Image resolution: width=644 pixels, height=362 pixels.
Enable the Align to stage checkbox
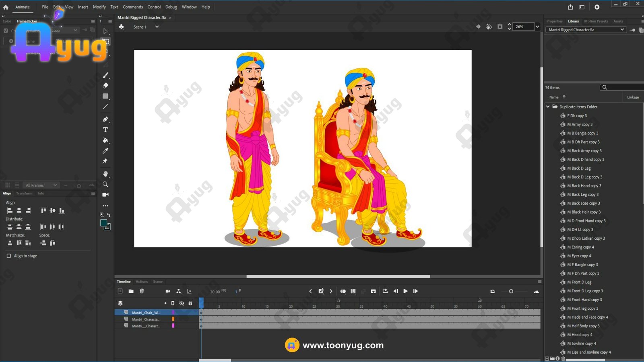pyautogui.click(x=9, y=256)
